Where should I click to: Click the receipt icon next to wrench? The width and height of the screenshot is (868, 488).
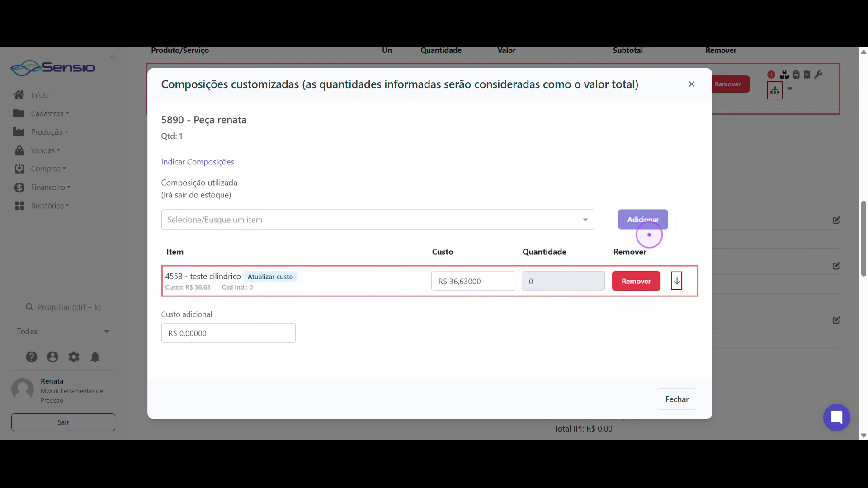coord(807,75)
